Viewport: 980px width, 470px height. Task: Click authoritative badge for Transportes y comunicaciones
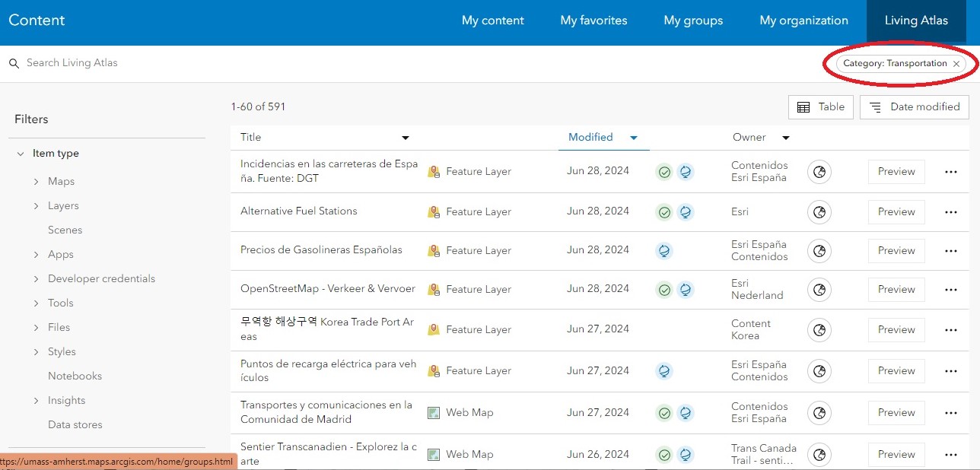pyautogui.click(x=664, y=413)
